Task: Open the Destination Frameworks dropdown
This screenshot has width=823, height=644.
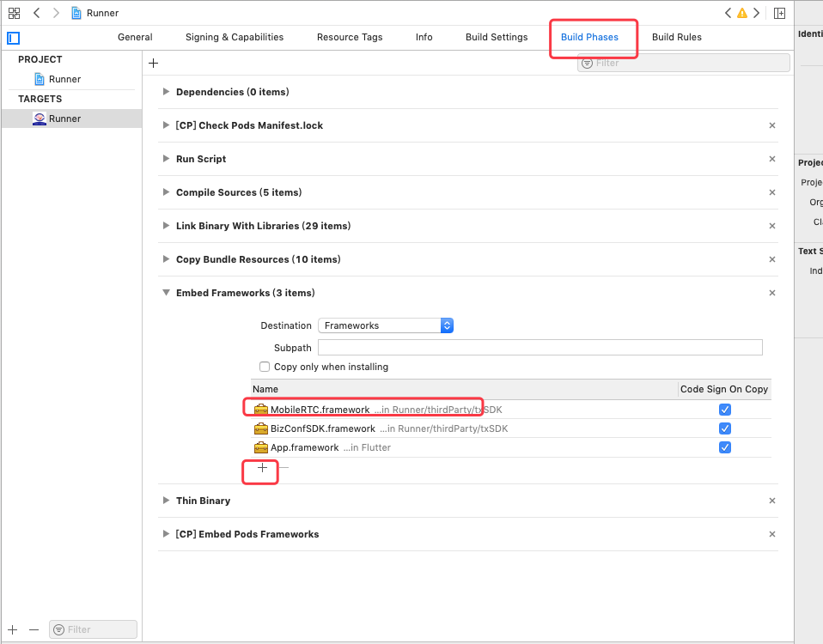Action: [x=386, y=325]
